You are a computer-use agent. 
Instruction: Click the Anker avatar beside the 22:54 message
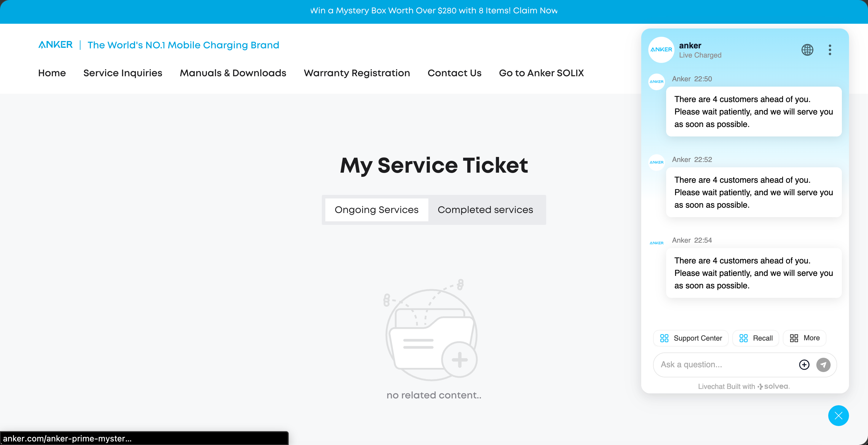click(x=656, y=243)
